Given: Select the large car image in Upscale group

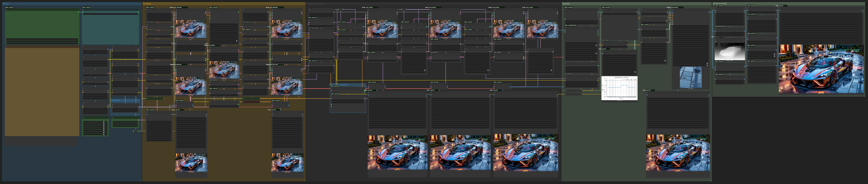Looking at the screenshot, I should tap(678, 153).
